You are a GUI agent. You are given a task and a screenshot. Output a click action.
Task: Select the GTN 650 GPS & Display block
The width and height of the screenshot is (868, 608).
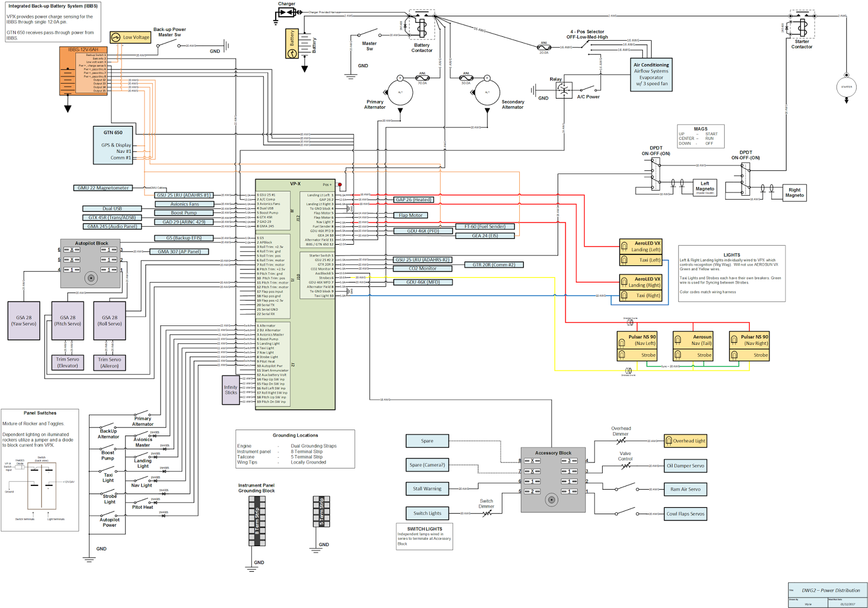113,145
